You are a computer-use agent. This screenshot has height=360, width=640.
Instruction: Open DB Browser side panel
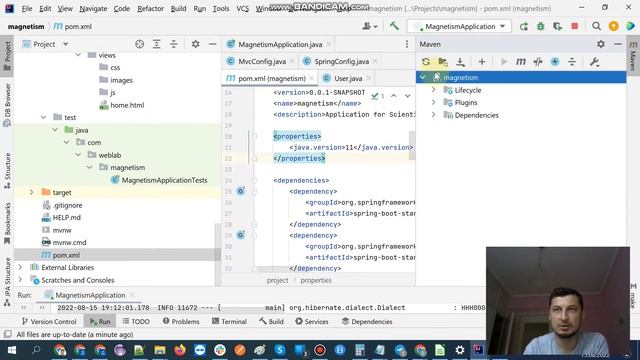tap(7, 104)
